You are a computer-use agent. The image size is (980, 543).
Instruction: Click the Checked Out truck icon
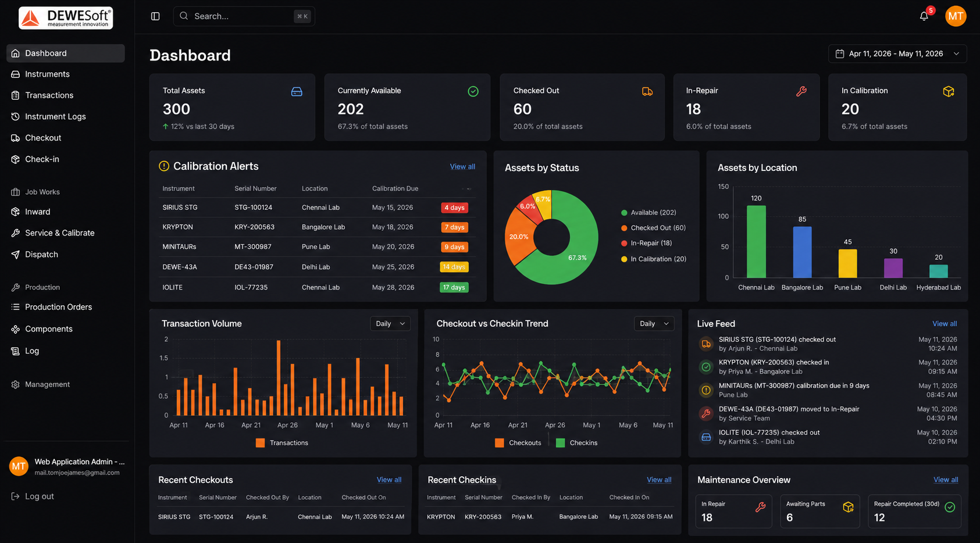click(x=647, y=91)
